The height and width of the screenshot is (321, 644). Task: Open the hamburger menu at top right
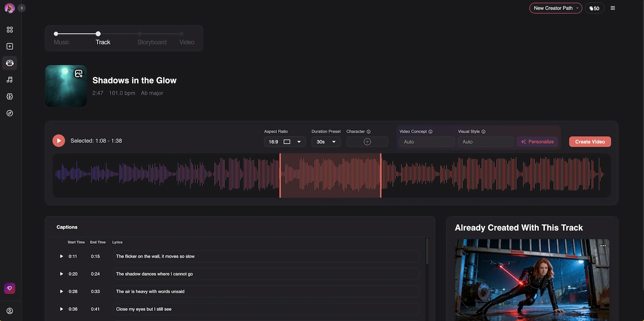click(613, 8)
